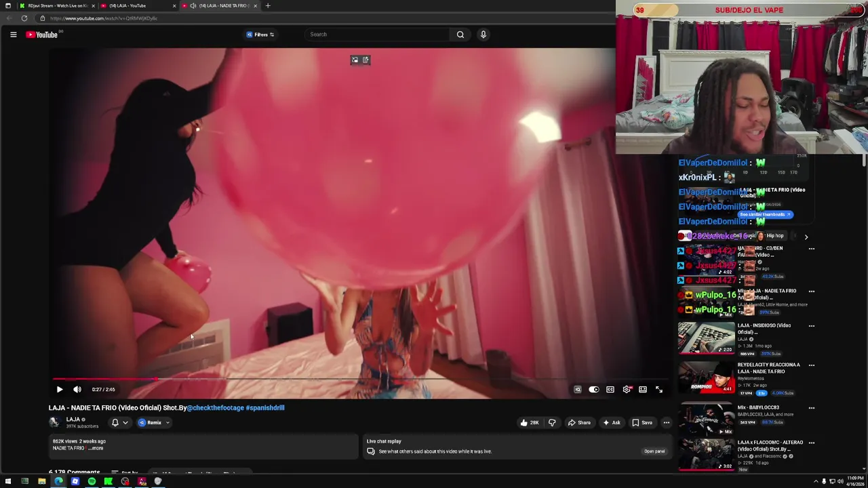Enter fullscreen mode in player
The width and height of the screenshot is (868, 488).
click(x=659, y=390)
